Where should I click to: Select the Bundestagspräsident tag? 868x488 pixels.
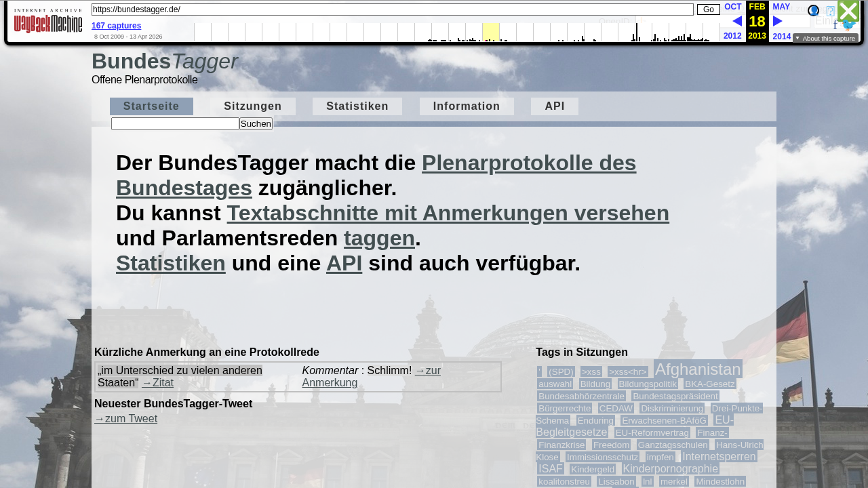point(675,396)
